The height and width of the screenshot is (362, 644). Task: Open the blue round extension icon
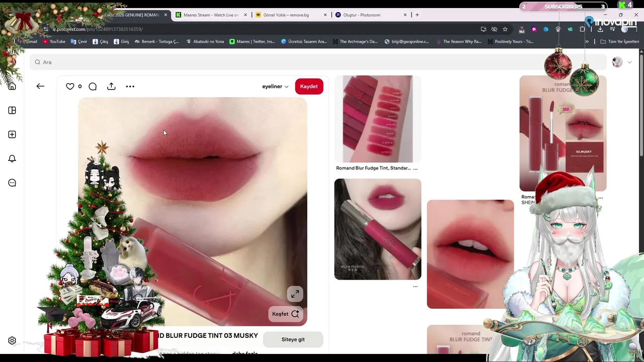pyautogui.click(x=546, y=29)
